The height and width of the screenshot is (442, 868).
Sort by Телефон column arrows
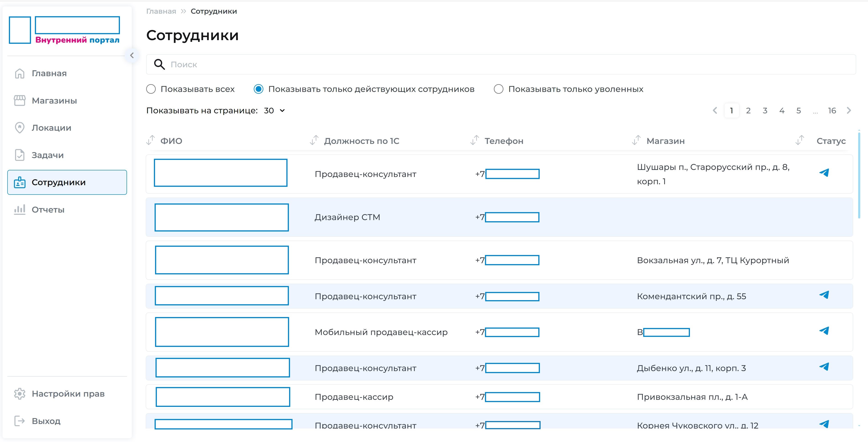[x=474, y=140]
